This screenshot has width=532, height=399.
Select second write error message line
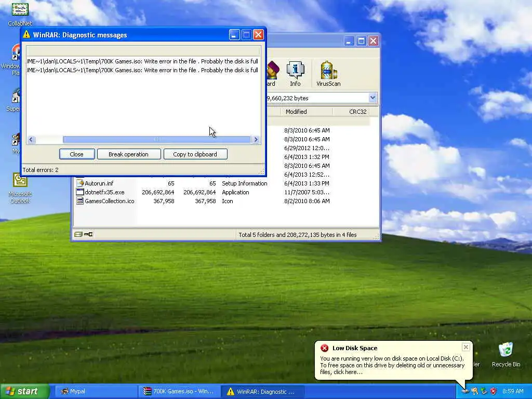142,70
